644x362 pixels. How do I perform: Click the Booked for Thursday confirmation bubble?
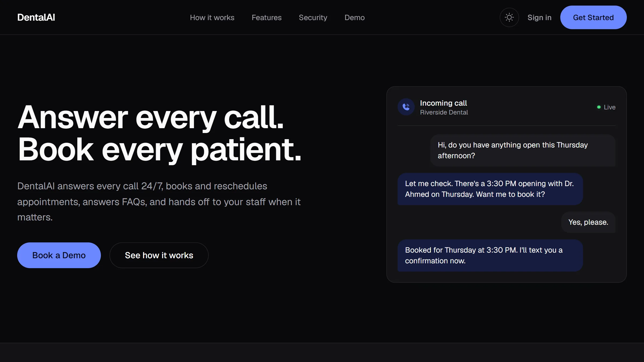[x=490, y=256]
